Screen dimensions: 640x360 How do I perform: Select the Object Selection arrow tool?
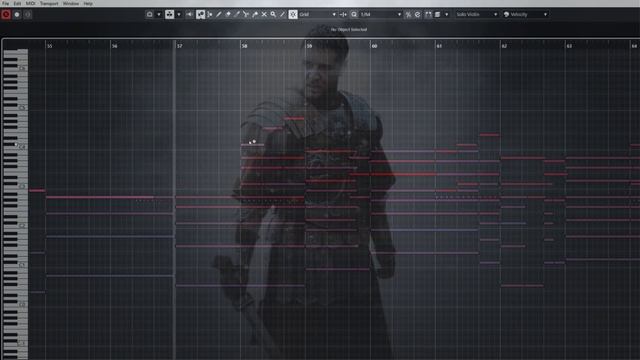click(x=200, y=14)
